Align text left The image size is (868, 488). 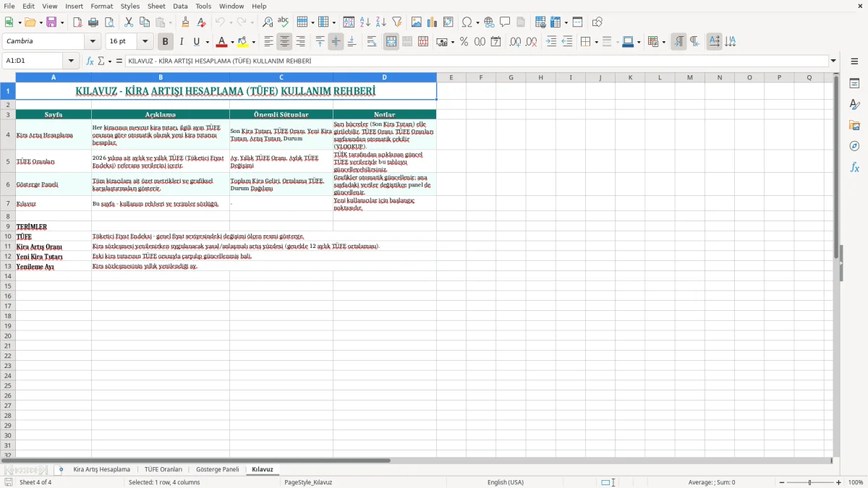[269, 42]
